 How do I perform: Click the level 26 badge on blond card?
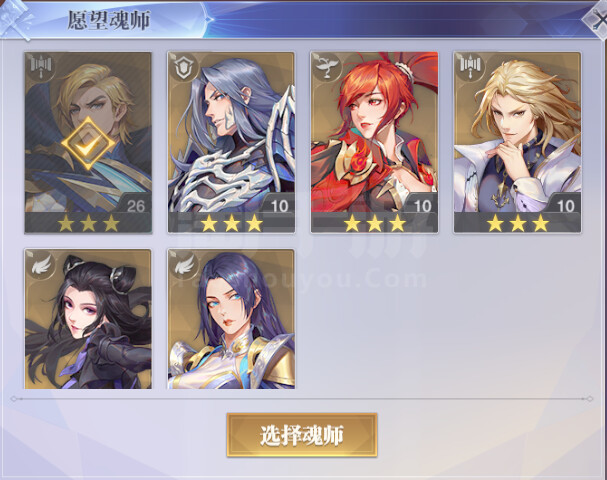[135, 206]
